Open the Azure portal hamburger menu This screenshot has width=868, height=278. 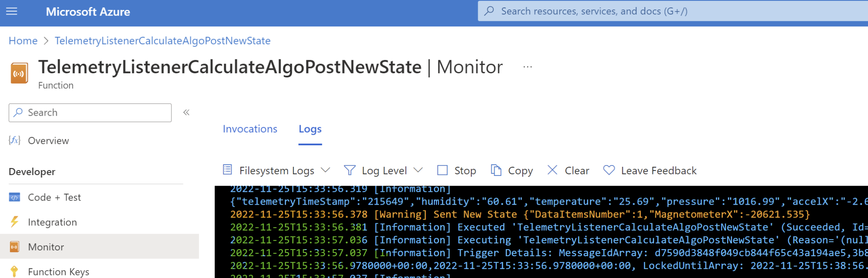click(x=12, y=12)
